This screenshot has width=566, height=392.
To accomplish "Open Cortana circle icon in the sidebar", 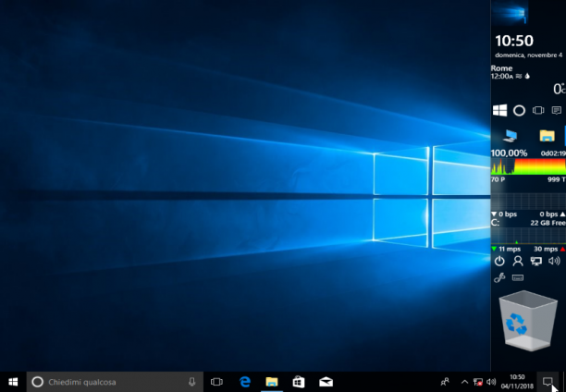I will tap(519, 110).
